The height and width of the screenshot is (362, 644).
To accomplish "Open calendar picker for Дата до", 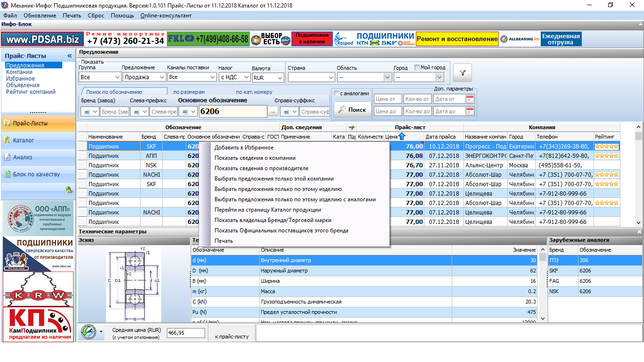I will (469, 111).
